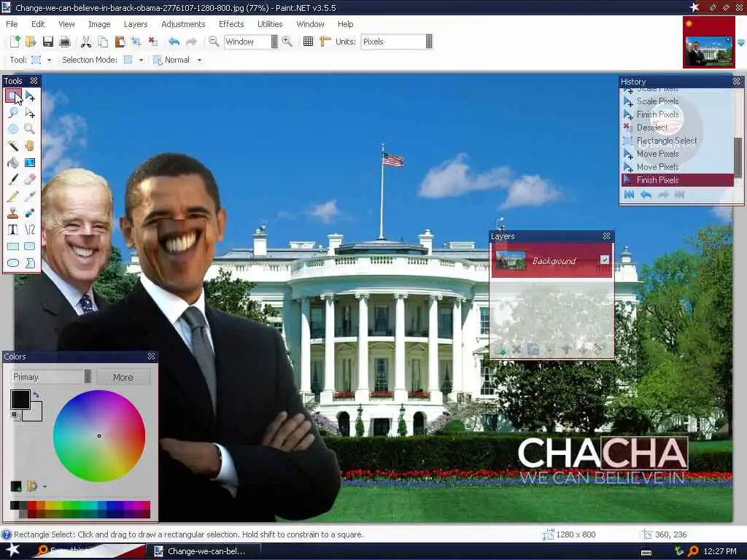Undo with the blue arrow toolbar icon
This screenshot has width=747, height=560.
[x=174, y=42]
